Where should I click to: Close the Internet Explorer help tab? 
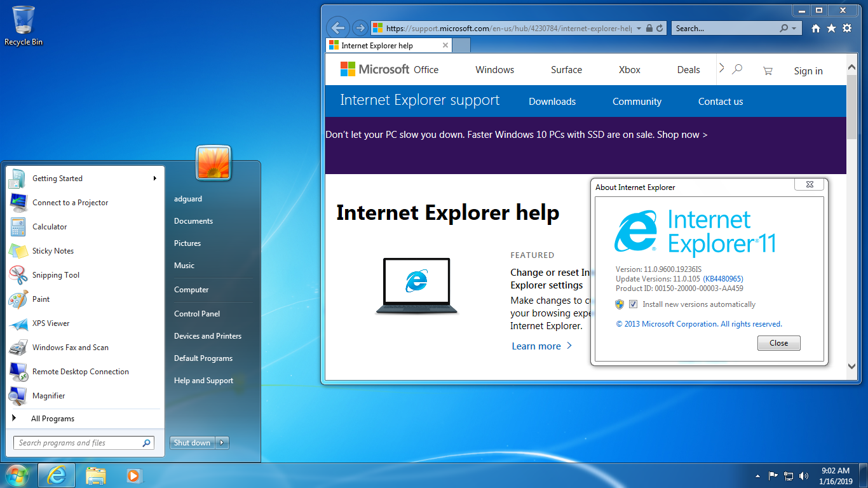pos(445,45)
